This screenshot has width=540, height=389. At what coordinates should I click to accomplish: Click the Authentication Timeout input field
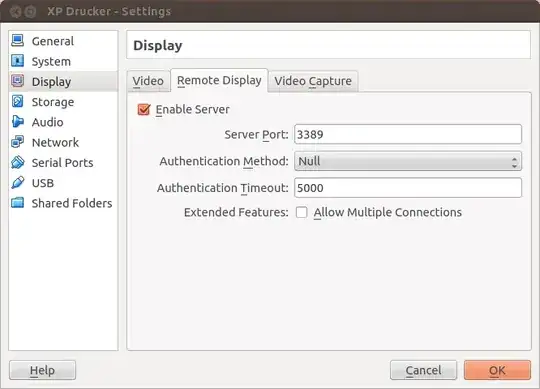(x=408, y=188)
